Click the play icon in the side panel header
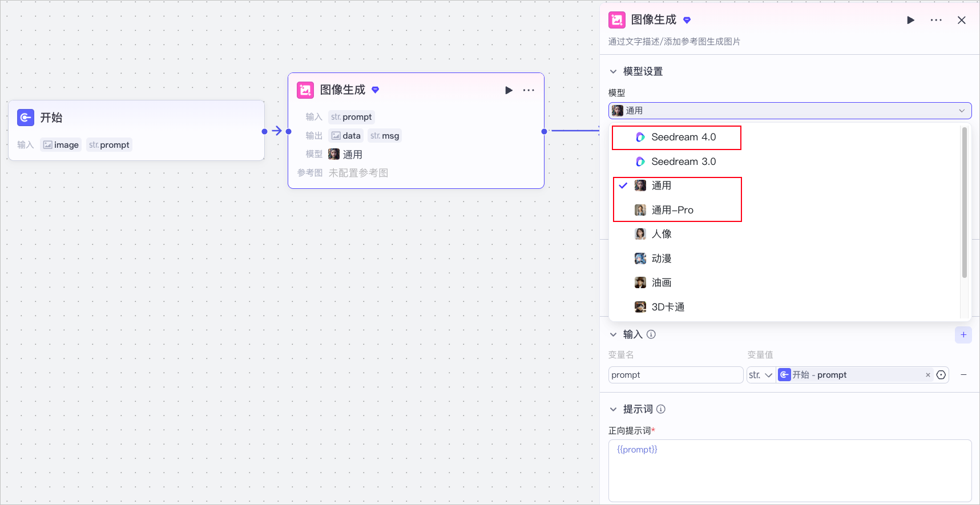980x505 pixels. click(910, 20)
